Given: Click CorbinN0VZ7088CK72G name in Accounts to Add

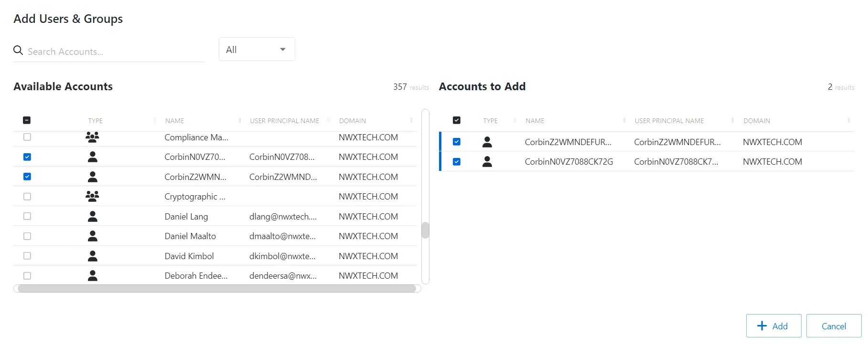Looking at the screenshot, I should coord(568,161).
